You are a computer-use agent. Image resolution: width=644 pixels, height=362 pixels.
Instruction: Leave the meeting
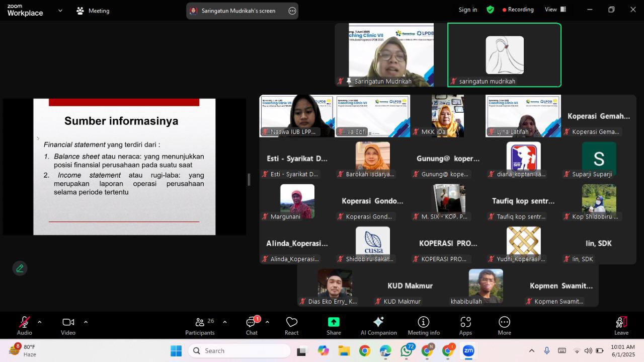pos(621,326)
